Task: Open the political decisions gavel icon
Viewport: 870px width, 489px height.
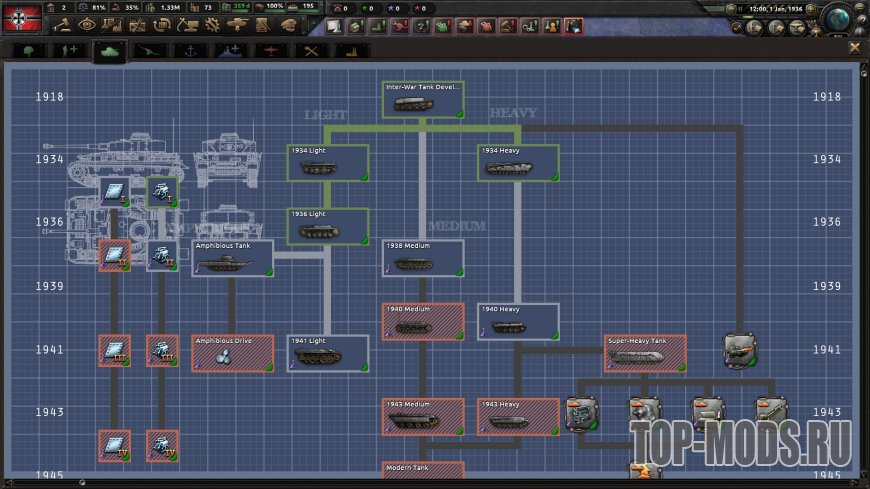Action: (63, 25)
